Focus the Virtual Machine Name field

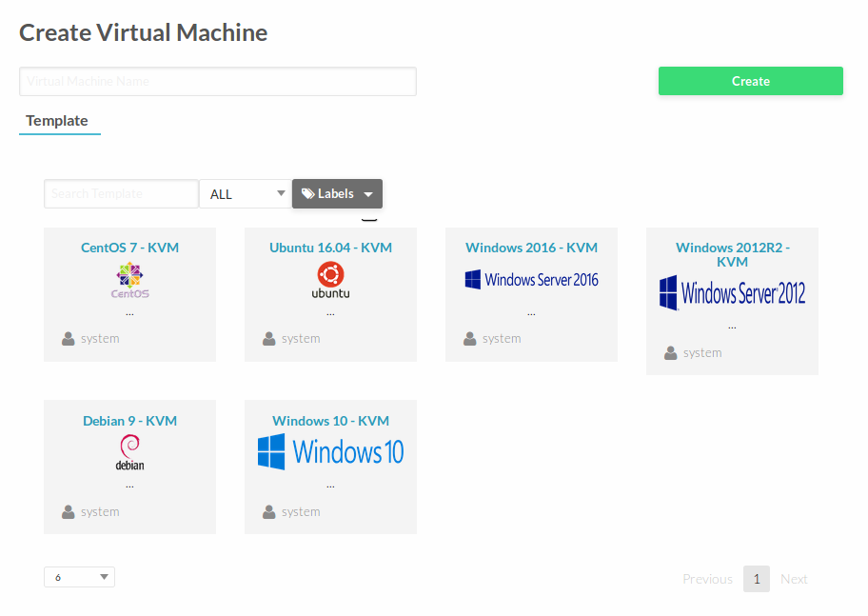tap(218, 82)
